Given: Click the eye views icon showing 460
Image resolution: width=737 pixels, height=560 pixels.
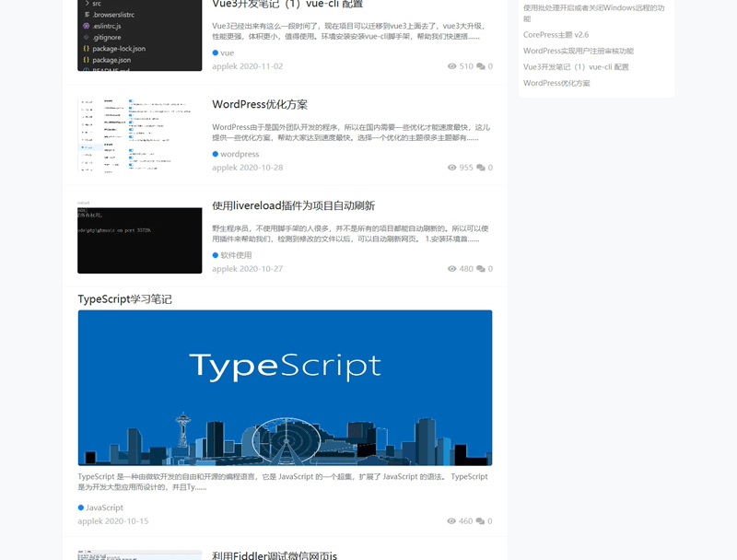Looking at the screenshot, I should click(x=451, y=521).
